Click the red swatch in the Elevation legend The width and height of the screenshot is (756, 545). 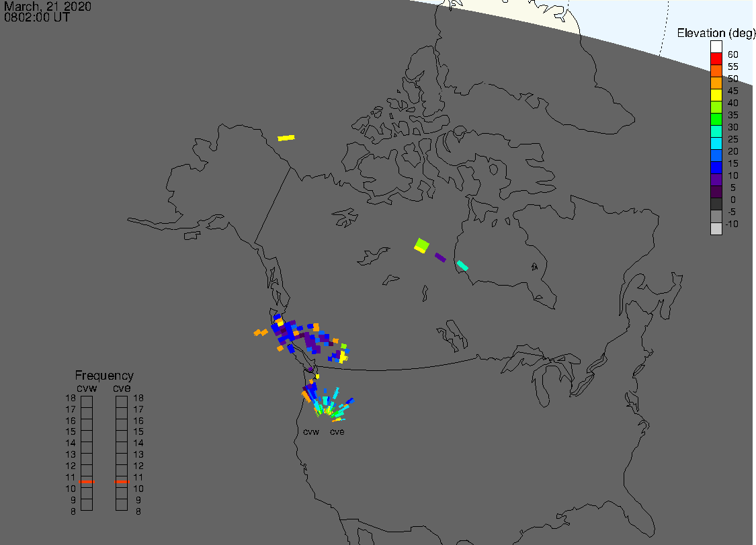716,59
